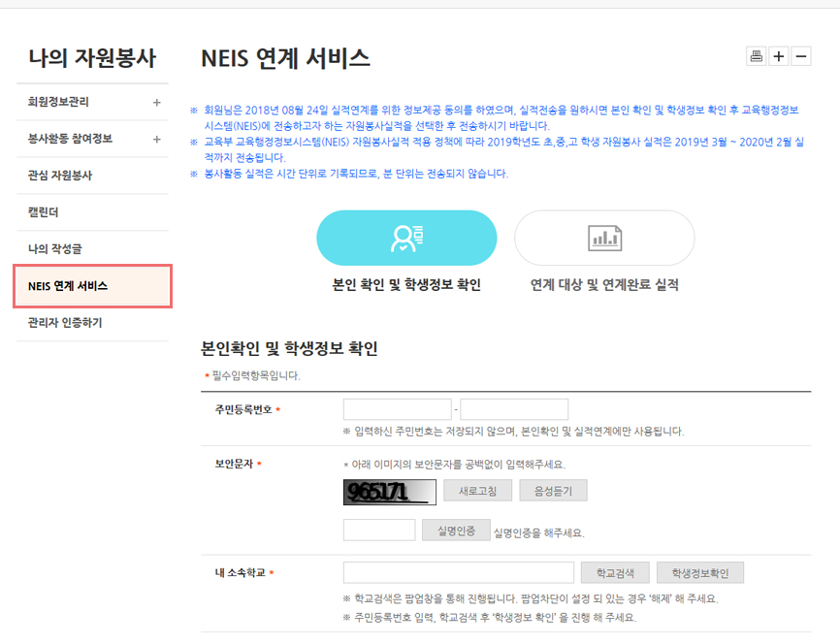The height and width of the screenshot is (644, 840).
Task: Select the 본인 확인 및 학생정보 확인 person icon
Action: (406, 237)
